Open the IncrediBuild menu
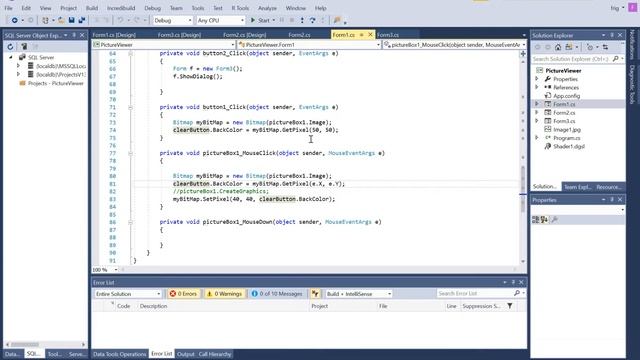The width and height of the screenshot is (640, 360). click(121, 8)
